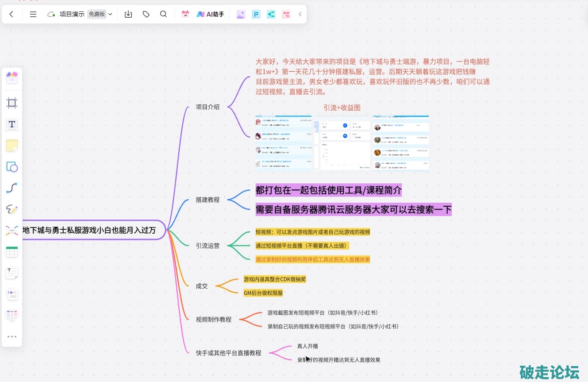
Task: Expand the 项目演示 file name dropdown
Action: pyautogui.click(x=110, y=14)
